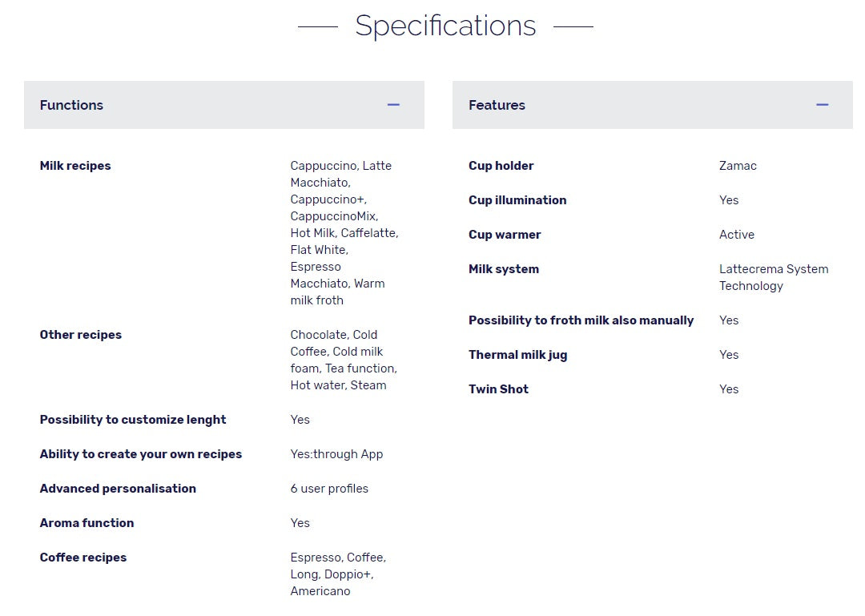The image size is (865, 616).
Task: Click the Specifications page heading
Action: point(445,26)
